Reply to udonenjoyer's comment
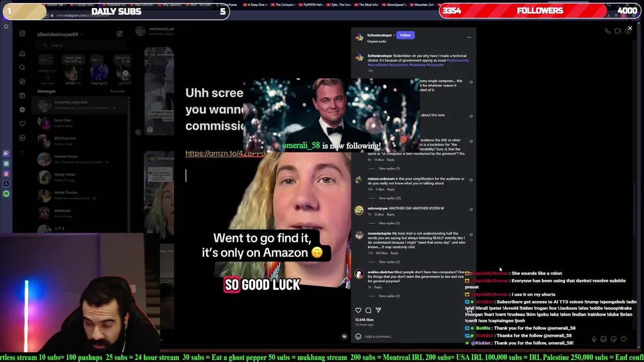The width and height of the screenshot is (644, 362). pyautogui.click(x=390, y=215)
